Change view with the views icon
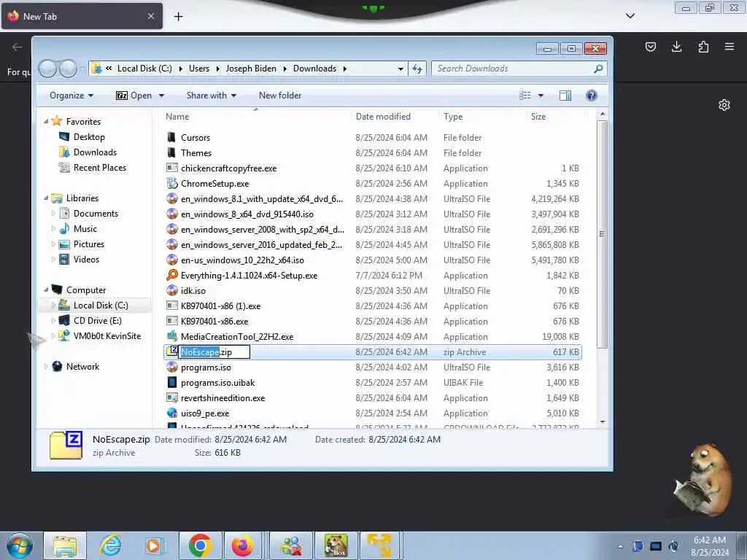747x560 pixels. 525,96
